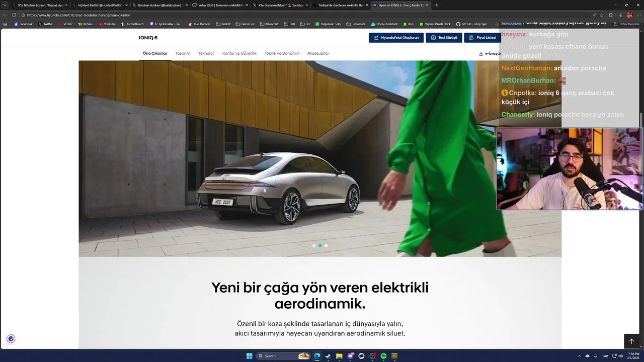Open the Minecraft bookmarks folder

pyautogui.click(x=269, y=24)
